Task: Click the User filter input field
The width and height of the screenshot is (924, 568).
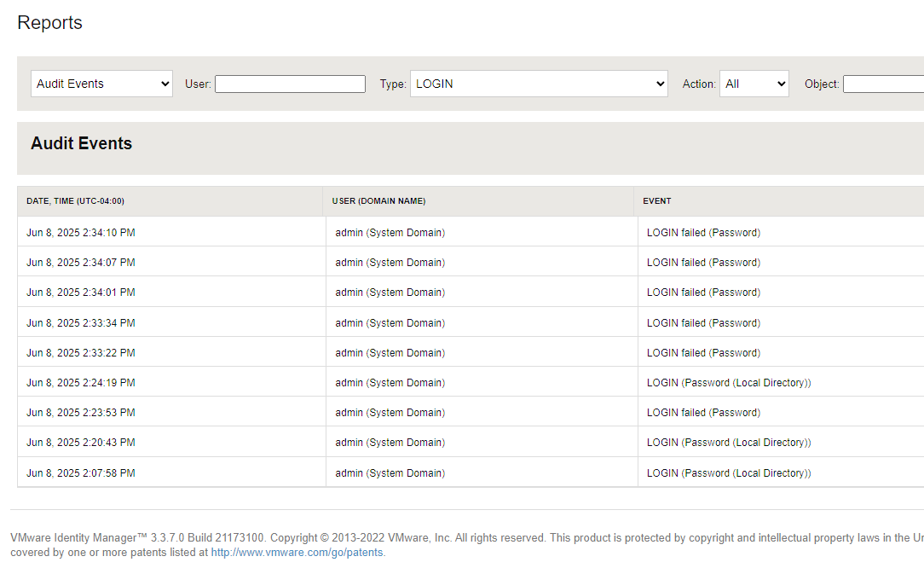Action: pyautogui.click(x=290, y=83)
